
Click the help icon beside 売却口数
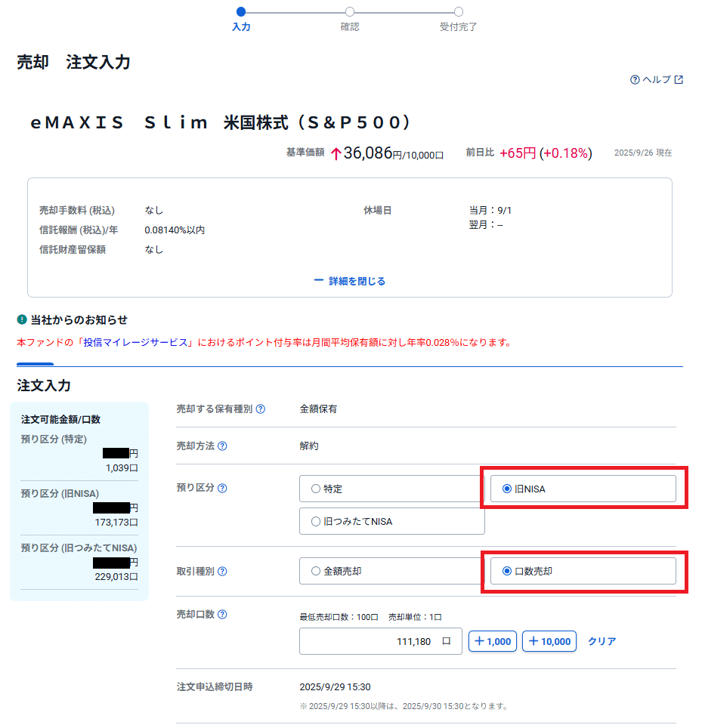[x=223, y=615]
